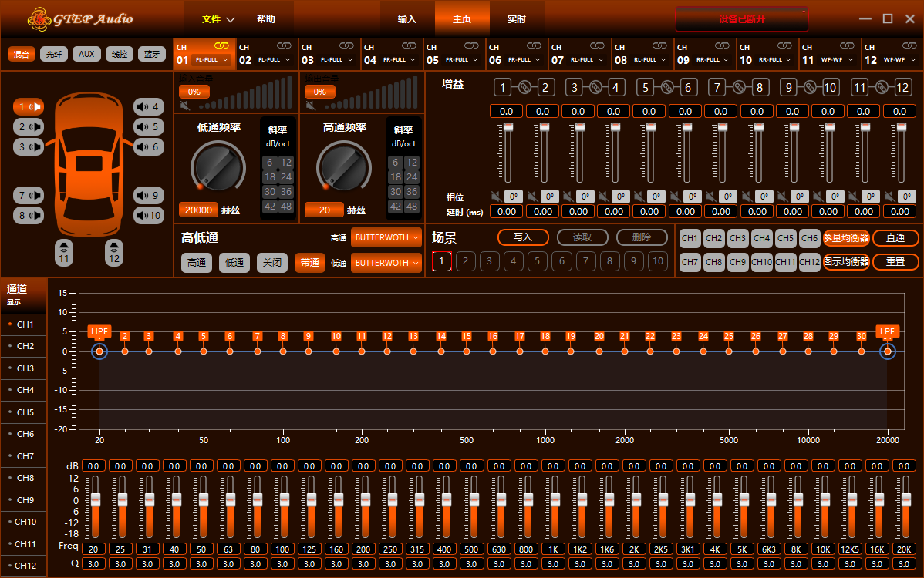Image resolution: width=924 pixels, height=578 pixels.
Task: Select the 24 dB/oct slope for low-pass
Action: pos(285,177)
